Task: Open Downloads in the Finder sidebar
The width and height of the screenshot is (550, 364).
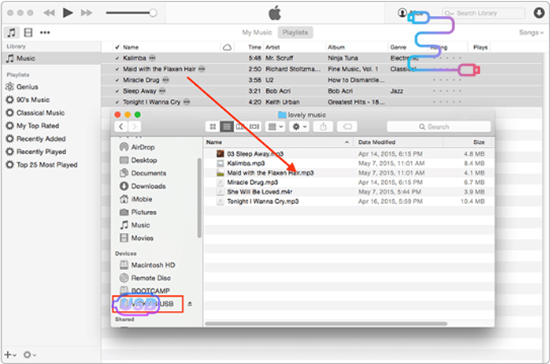Action: point(142,186)
